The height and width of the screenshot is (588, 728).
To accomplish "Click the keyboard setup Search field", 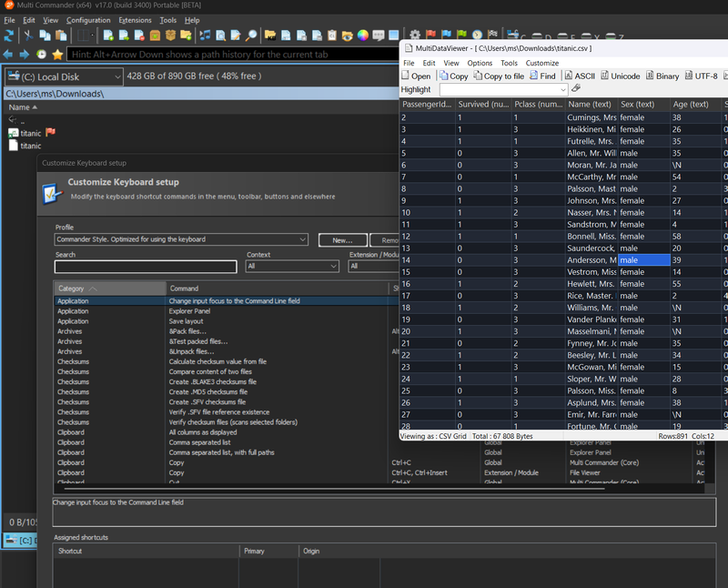I will (x=146, y=267).
